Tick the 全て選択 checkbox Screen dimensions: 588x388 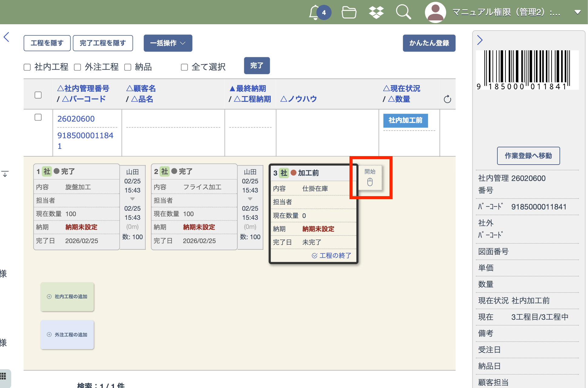click(184, 67)
